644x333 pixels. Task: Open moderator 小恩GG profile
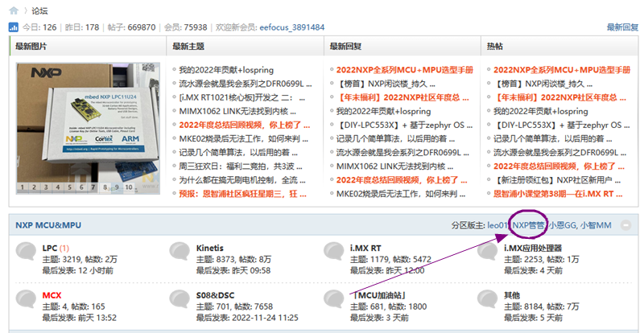[x=562, y=225]
